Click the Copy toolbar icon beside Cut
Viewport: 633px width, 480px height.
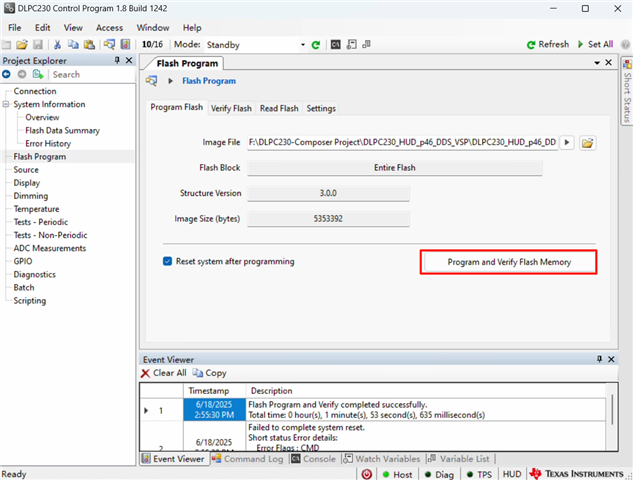point(73,44)
